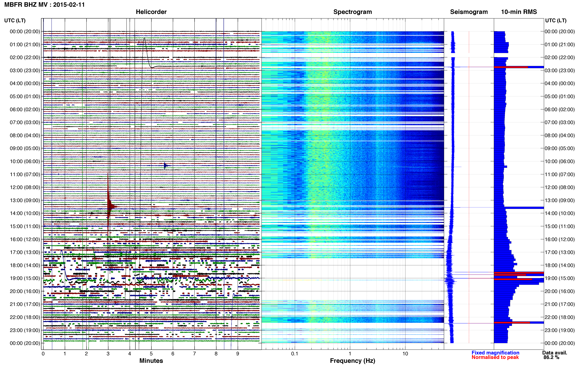The height and width of the screenshot is (368, 588).
Task: Click the left '06:00 (02:00)' time label
Action: (25, 109)
